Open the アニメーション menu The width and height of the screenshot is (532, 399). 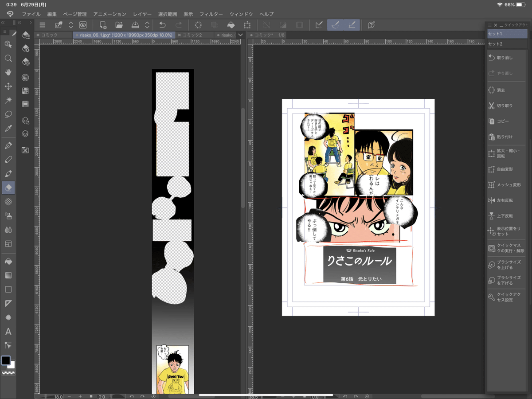(110, 14)
